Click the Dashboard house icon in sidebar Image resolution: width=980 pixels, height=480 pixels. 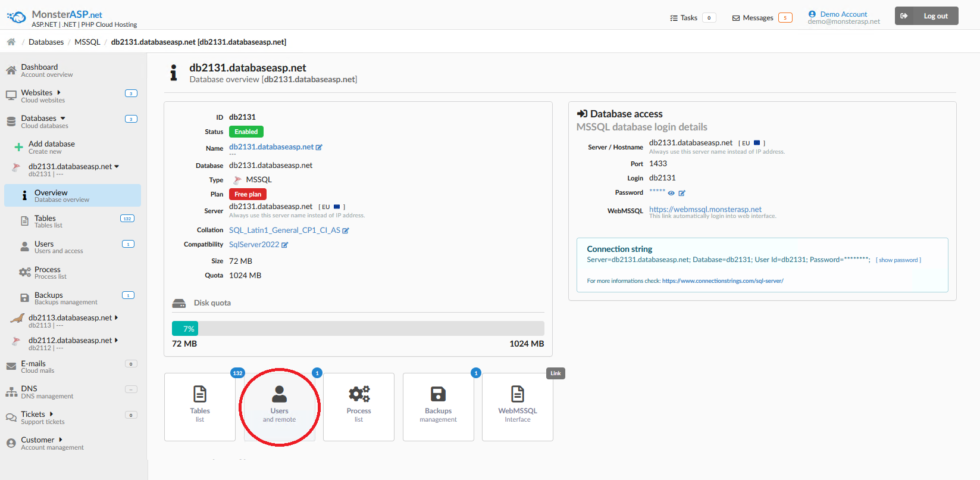11,70
